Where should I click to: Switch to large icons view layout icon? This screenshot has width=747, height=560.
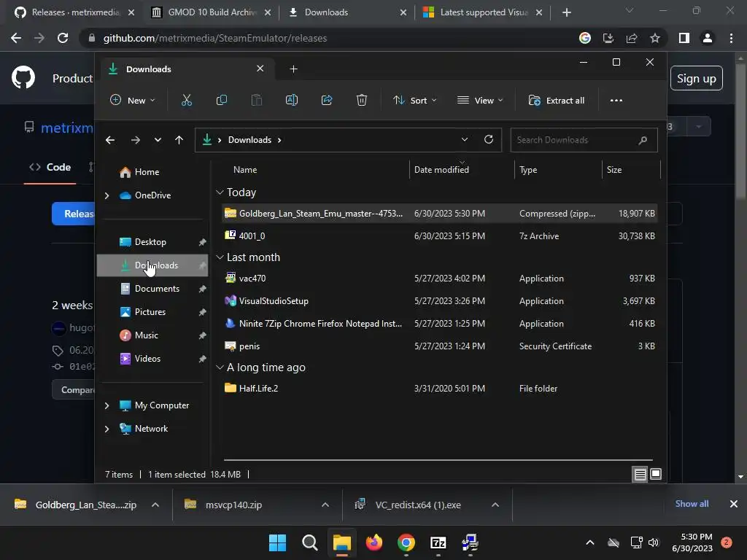click(656, 474)
